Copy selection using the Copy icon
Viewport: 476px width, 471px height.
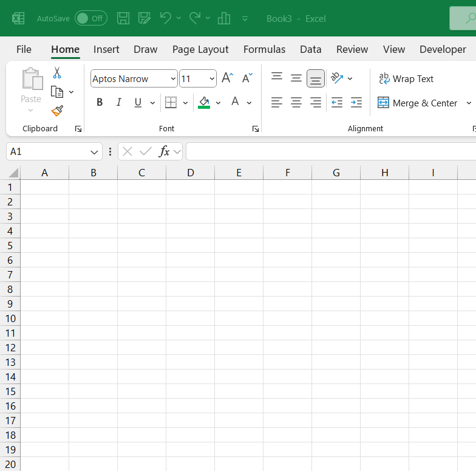coord(57,92)
